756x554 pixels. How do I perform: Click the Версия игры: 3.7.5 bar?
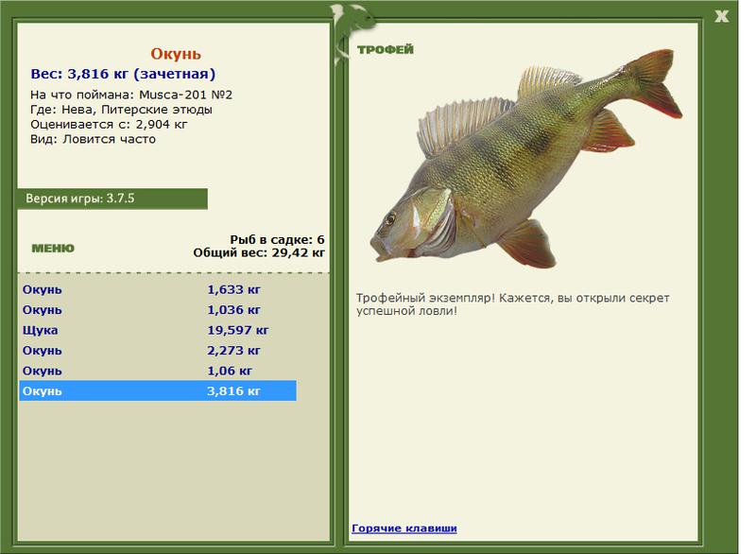pyautogui.click(x=112, y=199)
